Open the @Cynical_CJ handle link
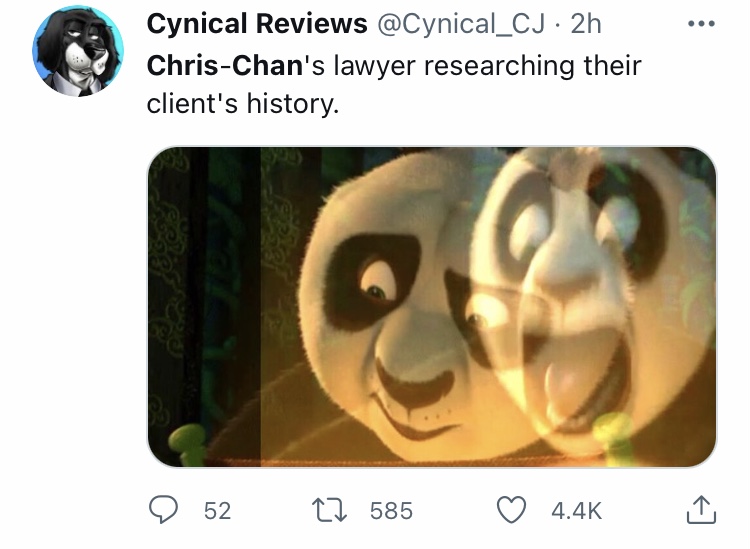The height and width of the screenshot is (549, 750). click(x=462, y=24)
